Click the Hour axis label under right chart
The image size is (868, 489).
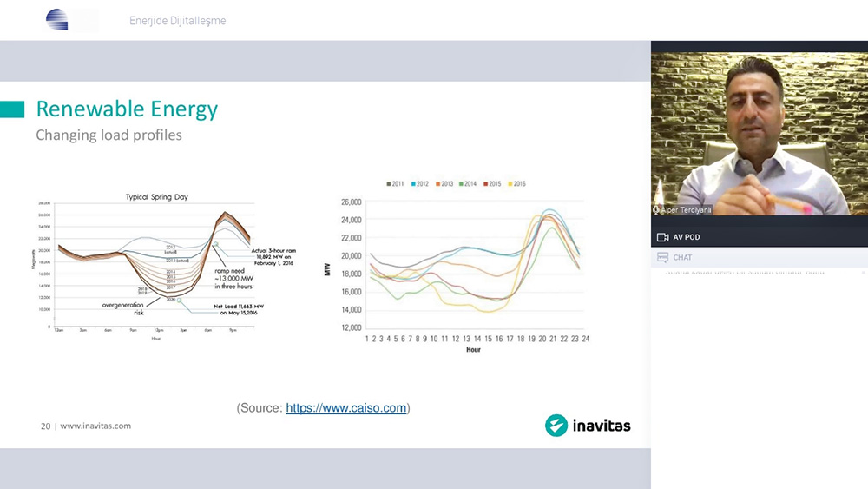tap(473, 349)
